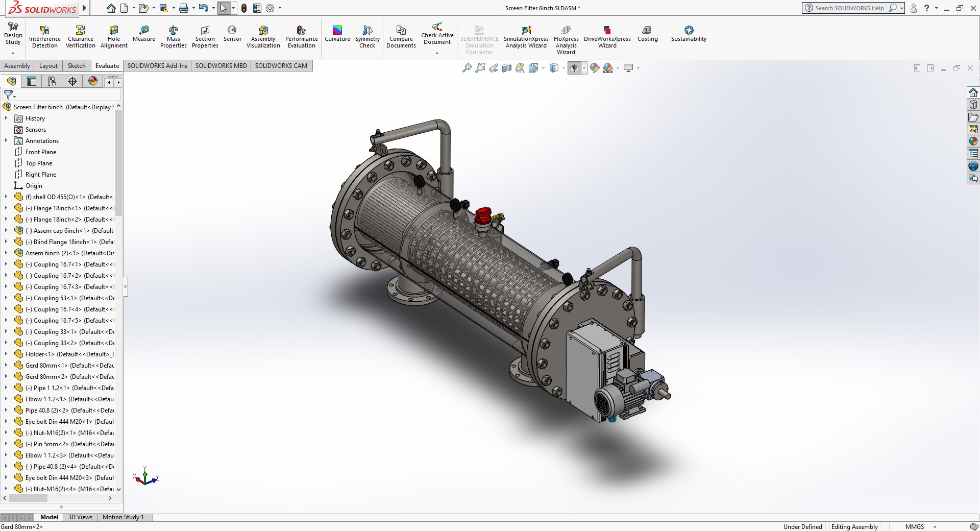
Task: Open the Costing tool
Action: point(648,34)
